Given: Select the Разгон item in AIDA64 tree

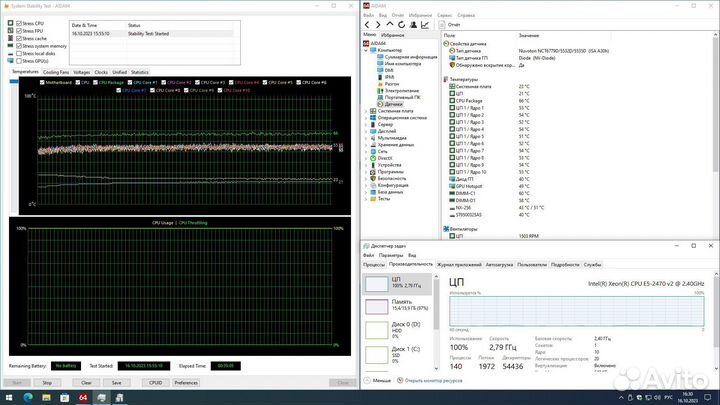Looking at the screenshot, I should [388, 84].
